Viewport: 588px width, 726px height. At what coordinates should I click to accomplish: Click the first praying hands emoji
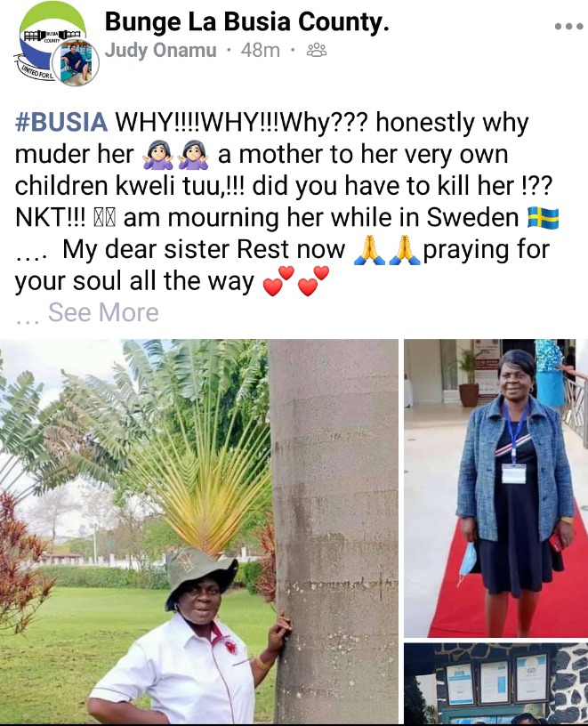point(369,250)
